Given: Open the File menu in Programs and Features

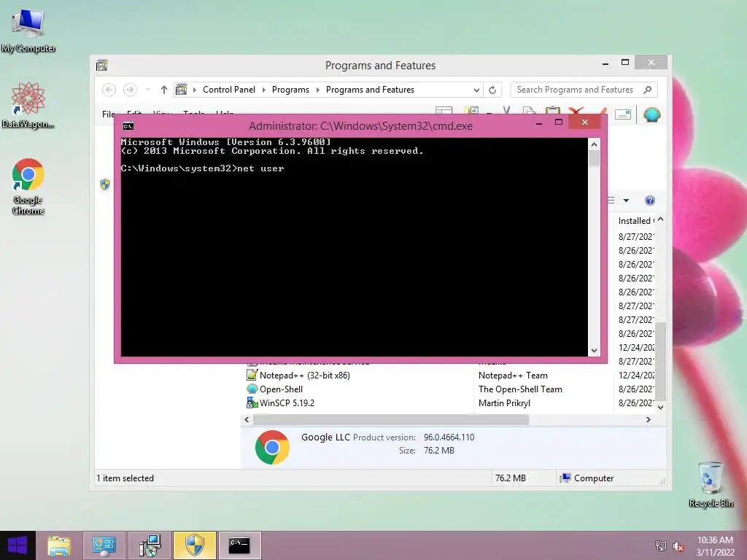Looking at the screenshot, I should [108, 114].
